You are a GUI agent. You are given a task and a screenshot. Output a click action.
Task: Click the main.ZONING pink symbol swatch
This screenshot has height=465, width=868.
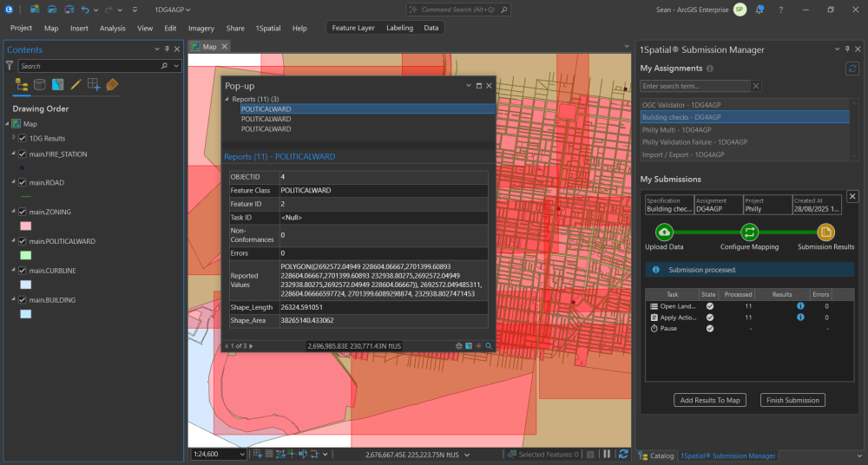25,226
